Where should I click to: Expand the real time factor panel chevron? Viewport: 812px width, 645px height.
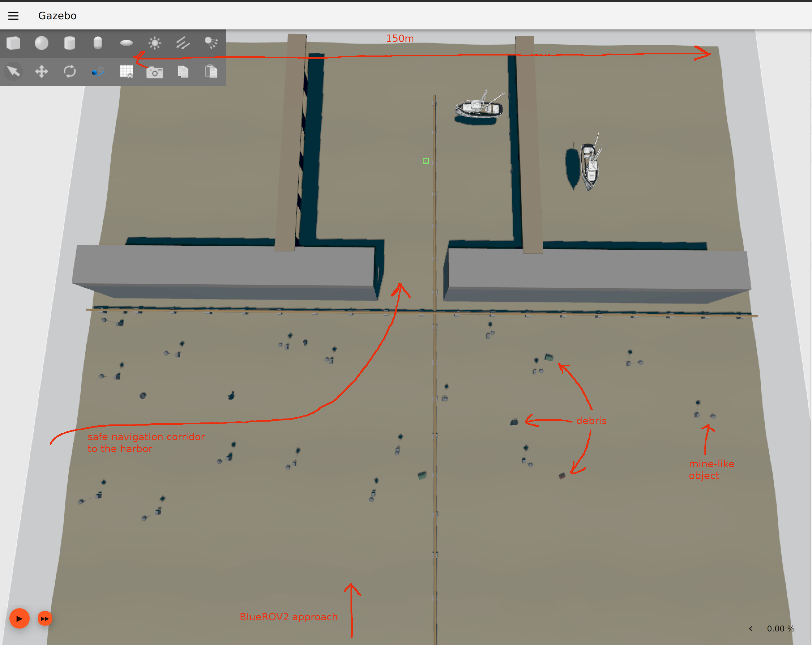coord(751,628)
